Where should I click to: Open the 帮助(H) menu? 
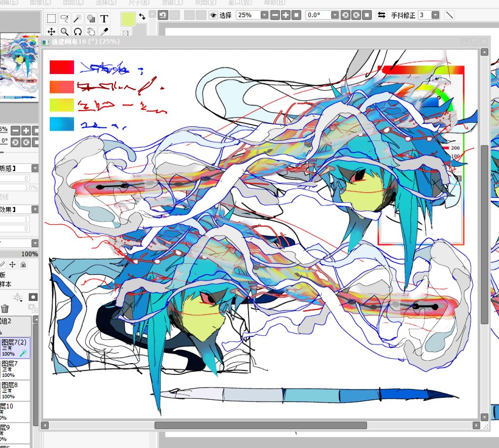[275, 2]
